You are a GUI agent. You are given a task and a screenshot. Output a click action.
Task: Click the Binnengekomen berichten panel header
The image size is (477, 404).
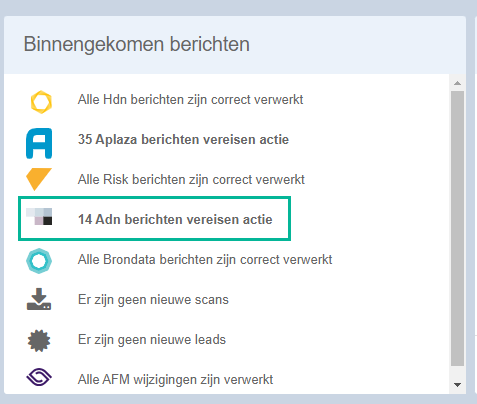235,45
